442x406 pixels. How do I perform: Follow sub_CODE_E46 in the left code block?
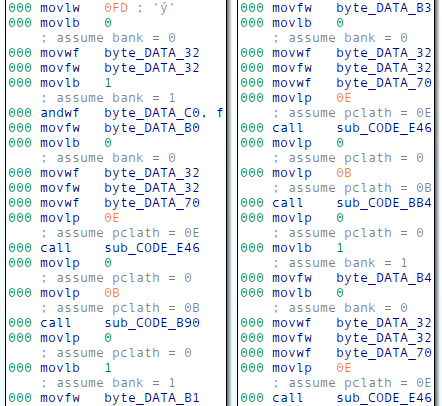[152, 248]
